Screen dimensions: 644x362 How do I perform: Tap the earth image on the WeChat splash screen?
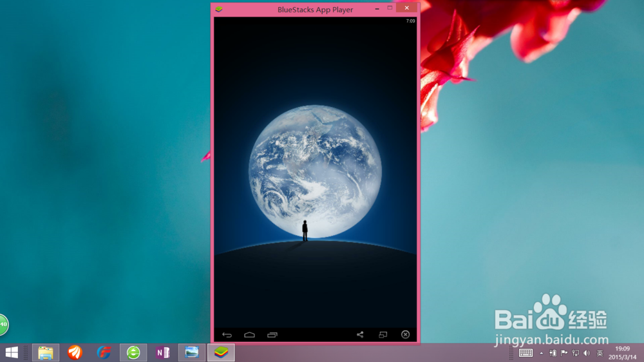(x=315, y=171)
